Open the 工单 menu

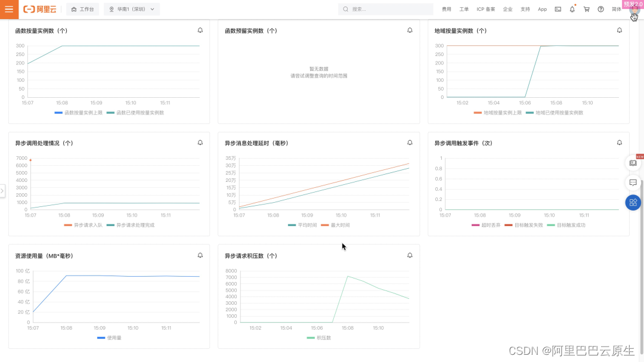(464, 9)
